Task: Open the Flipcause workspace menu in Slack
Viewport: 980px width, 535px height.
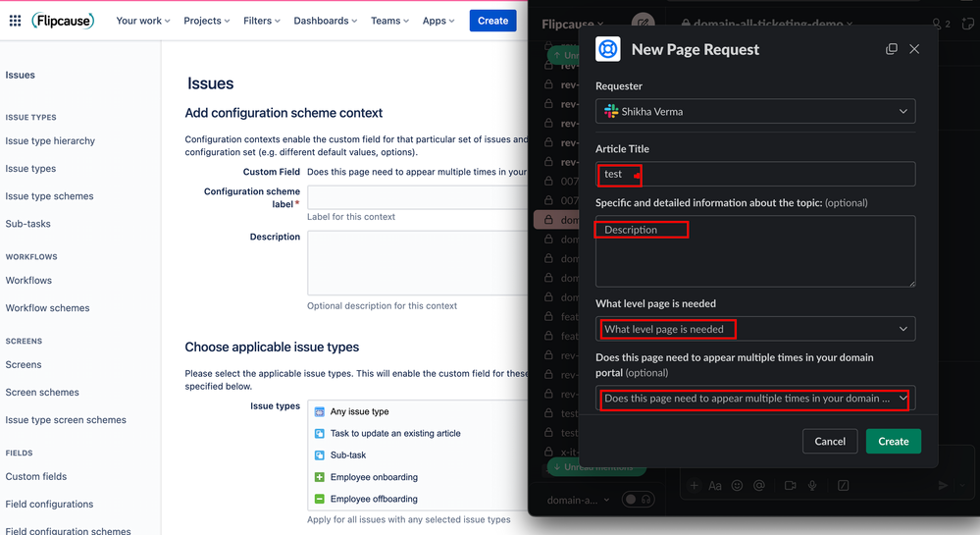Action: point(573,24)
